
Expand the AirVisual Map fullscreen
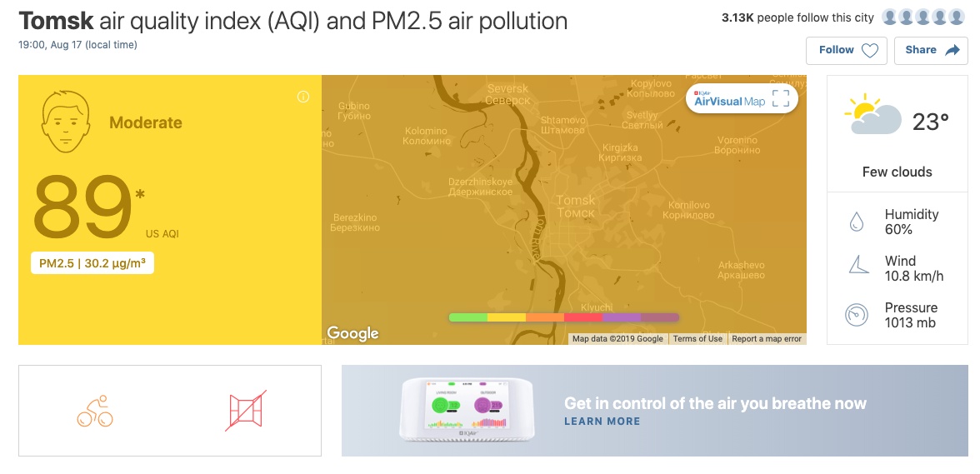click(781, 98)
